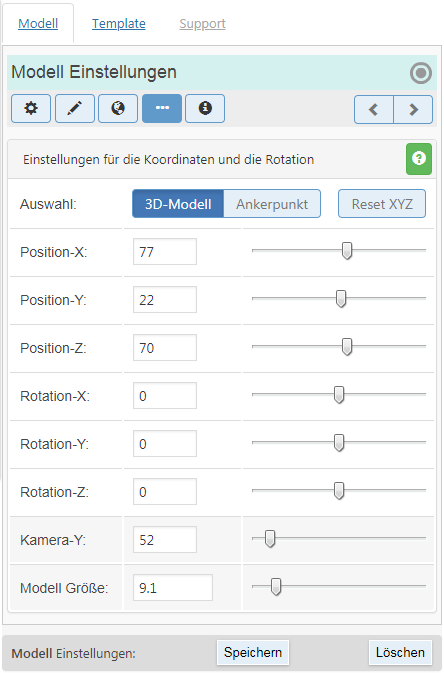Viewport: 444px width, 673px height.
Task: Click the Löschen button
Action: pyautogui.click(x=400, y=652)
